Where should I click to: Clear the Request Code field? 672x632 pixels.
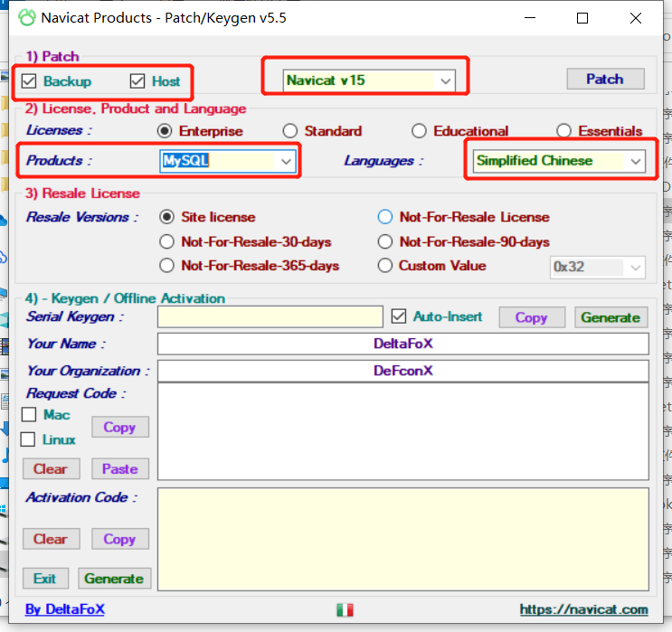pos(51,468)
